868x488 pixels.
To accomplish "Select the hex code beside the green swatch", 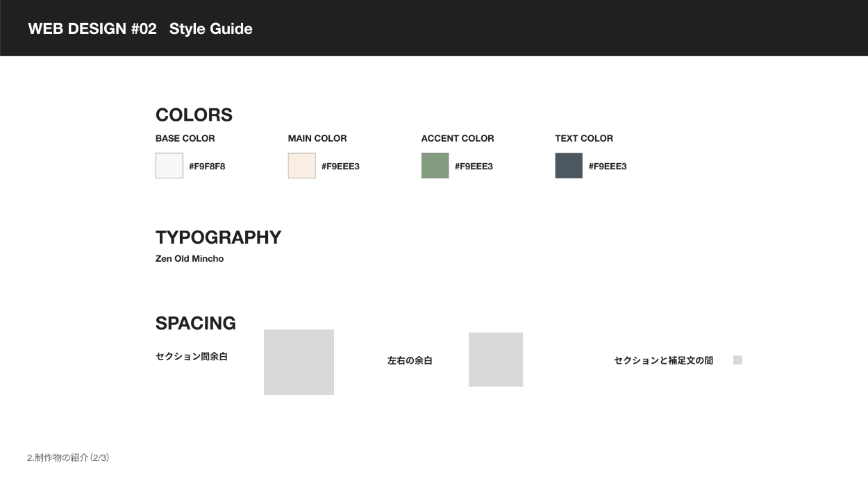I will coord(474,167).
